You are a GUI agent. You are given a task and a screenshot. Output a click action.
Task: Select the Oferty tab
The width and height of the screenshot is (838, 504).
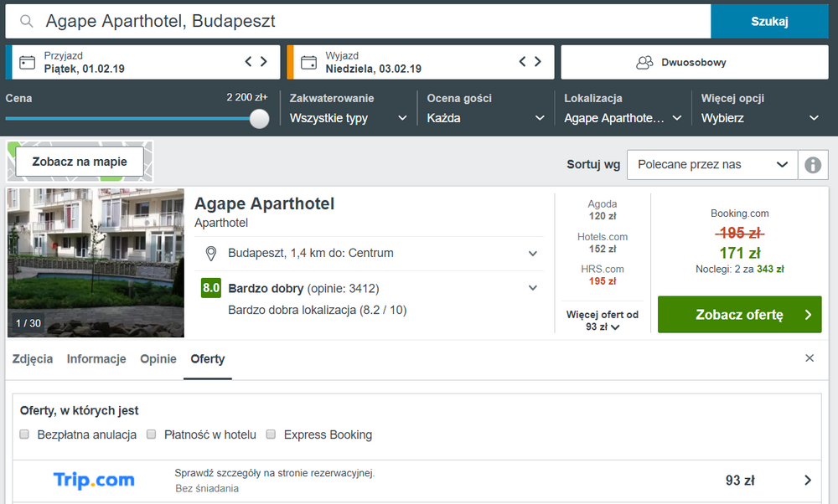(207, 359)
